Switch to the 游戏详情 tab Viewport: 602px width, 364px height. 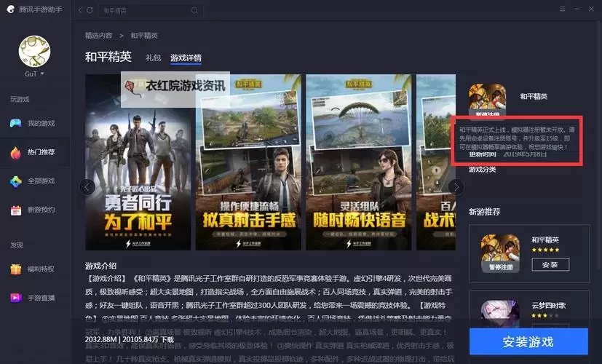tap(186, 58)
